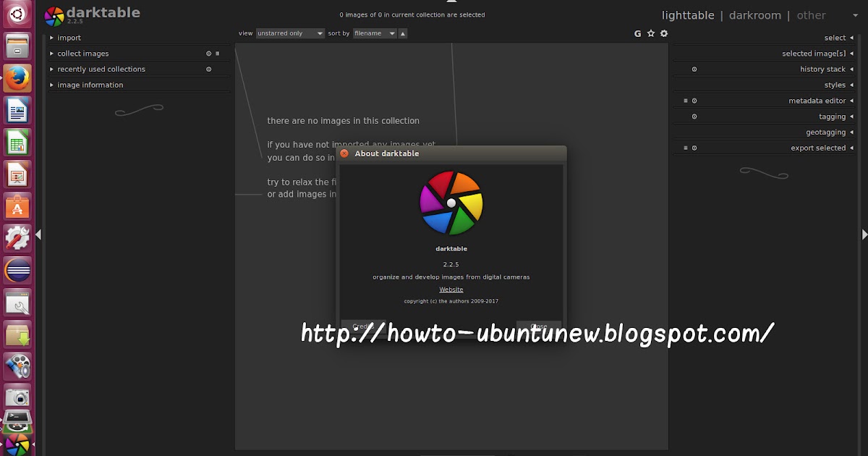868x456 pixels.
Task: Click the Close button in About dialog
Action: point(539,326)
